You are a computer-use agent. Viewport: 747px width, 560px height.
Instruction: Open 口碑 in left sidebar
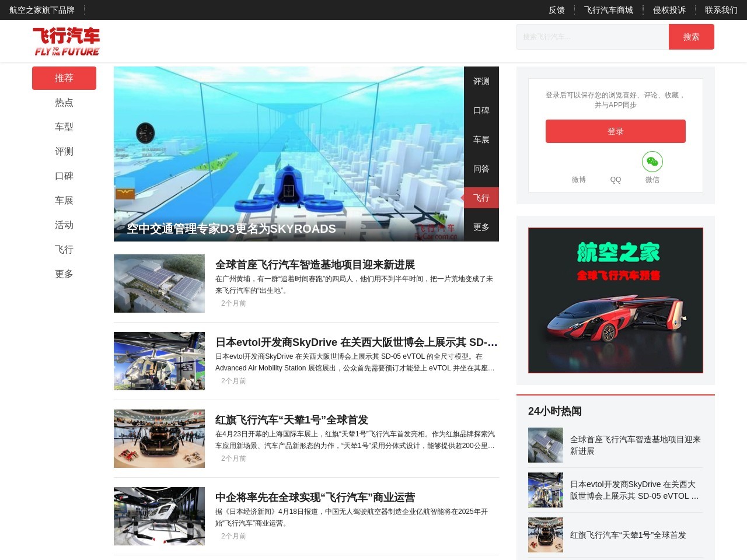64,176
